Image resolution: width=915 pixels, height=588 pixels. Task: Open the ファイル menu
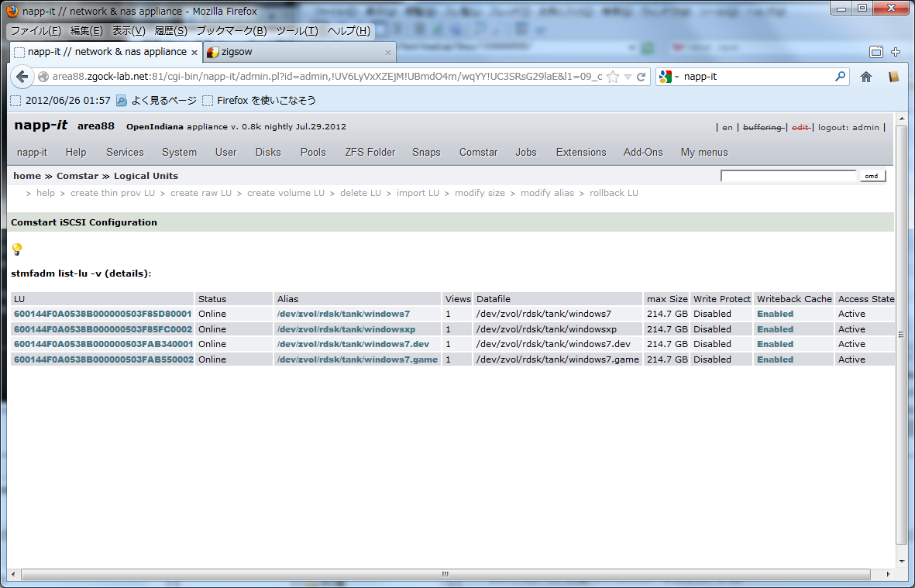click(36, 31)
